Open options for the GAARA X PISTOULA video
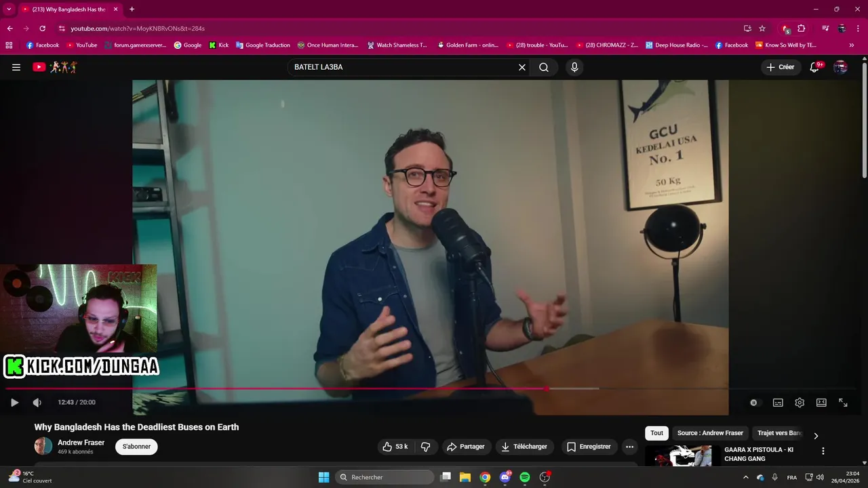This screenshot has width=868, height=488. [x=823, y=451]
